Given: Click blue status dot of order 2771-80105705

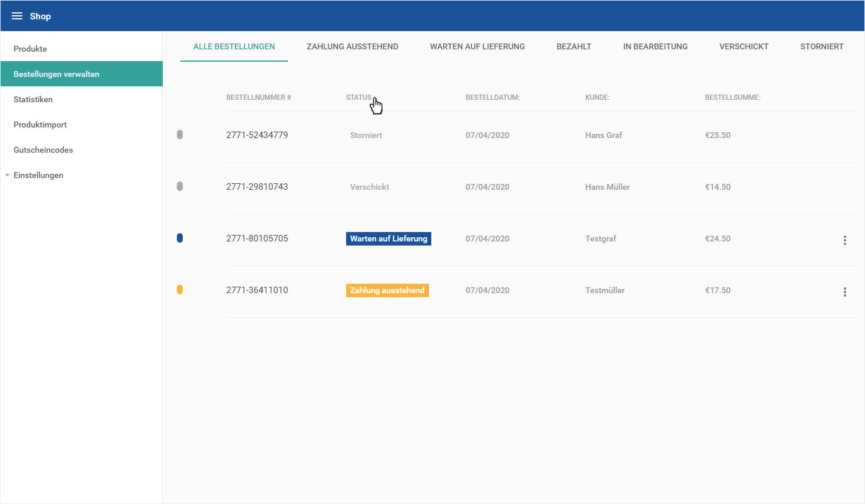Looking at the screenshot, I should click(x=180, y=238).
